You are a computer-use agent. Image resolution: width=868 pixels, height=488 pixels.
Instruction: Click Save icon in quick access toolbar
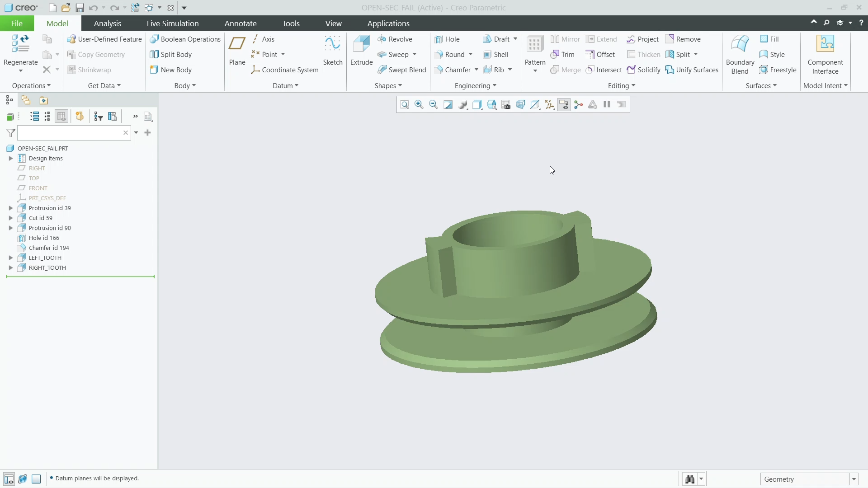[80, 8]
